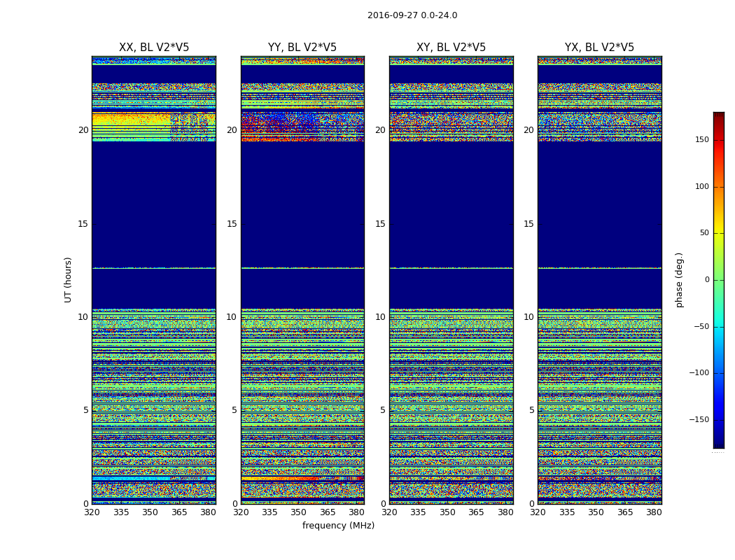Click the 0 tick label on the colorbar
The height and width of the screenshot is (560, 735).
[706, 280]
